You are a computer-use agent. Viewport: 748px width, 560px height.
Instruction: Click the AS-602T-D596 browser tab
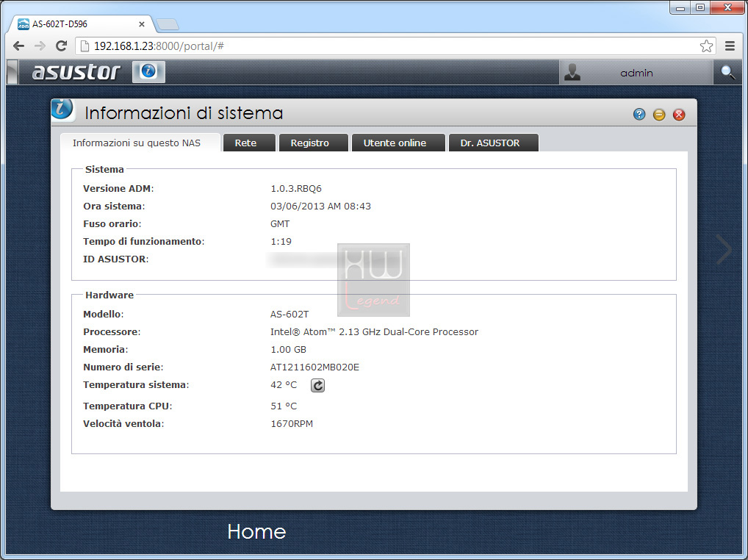click(81, 24)
